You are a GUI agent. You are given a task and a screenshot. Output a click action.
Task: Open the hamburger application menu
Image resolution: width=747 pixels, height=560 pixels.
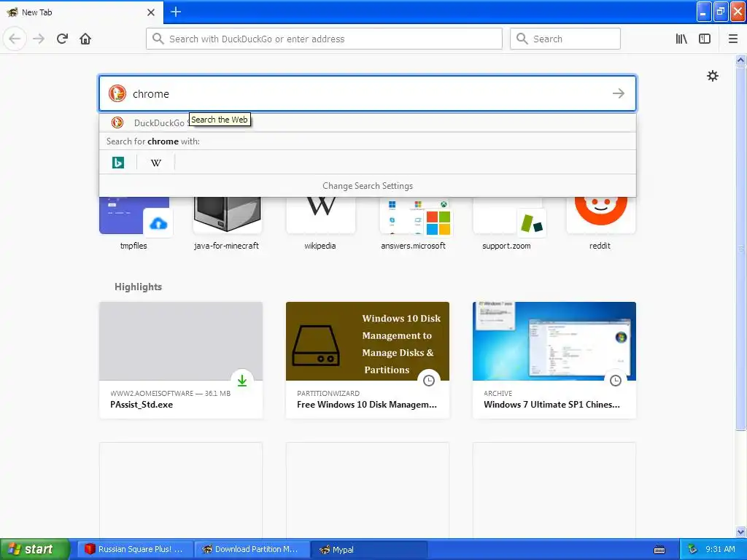pyautogui.click(x=733, y=39)
